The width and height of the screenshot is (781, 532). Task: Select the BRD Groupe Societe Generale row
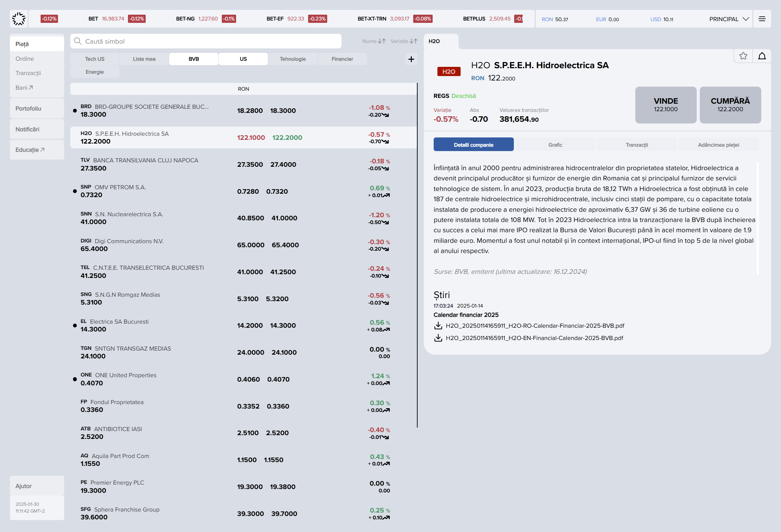pos(243,111)
